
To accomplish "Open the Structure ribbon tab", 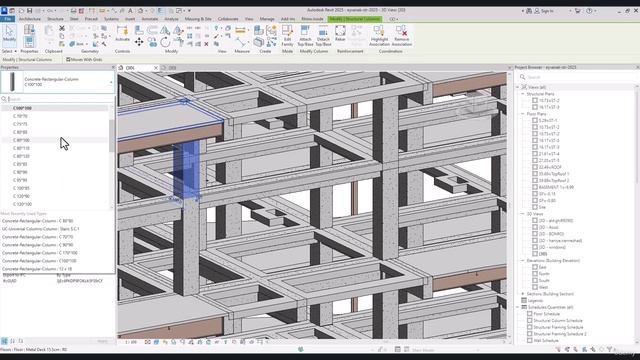I will 55,19.
